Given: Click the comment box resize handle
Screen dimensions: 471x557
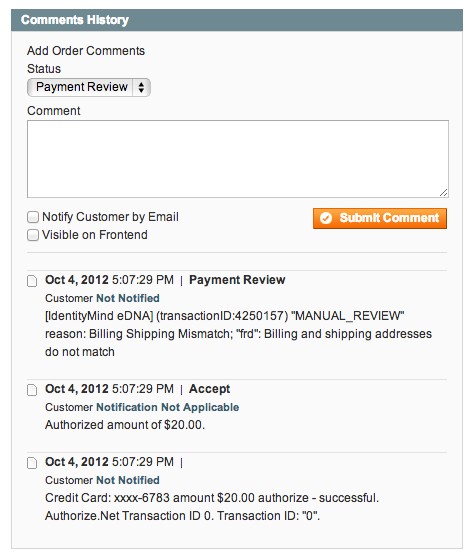Looking at the screenshot, I should (x=443, y=193).
